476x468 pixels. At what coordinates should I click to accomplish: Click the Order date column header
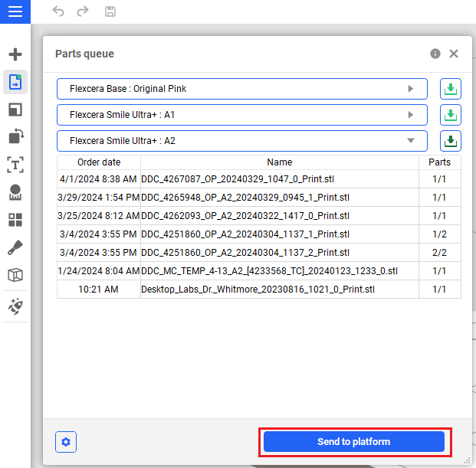point(99,162)
